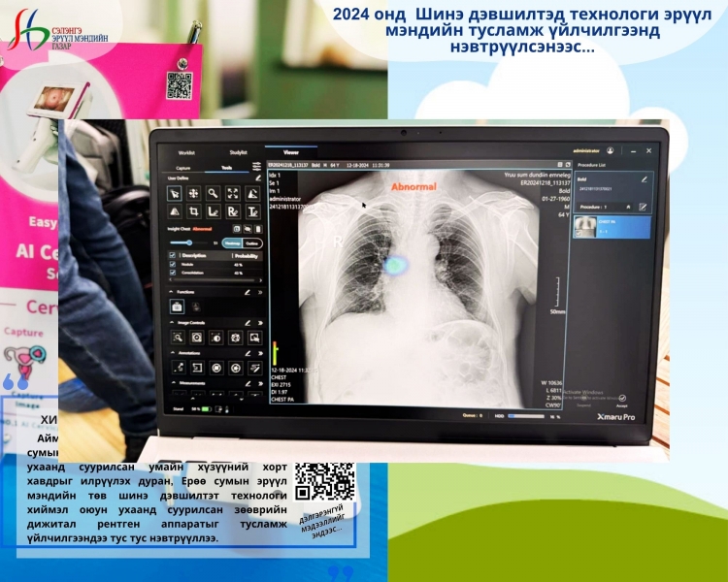Add the R side marker
Viewport: 728px width, 582px height.
coord(233,210)
